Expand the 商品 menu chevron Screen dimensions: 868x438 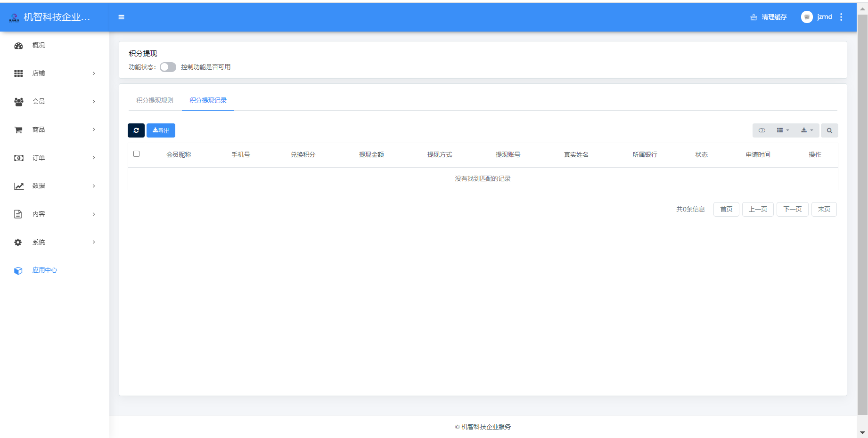tap(94, 130)
